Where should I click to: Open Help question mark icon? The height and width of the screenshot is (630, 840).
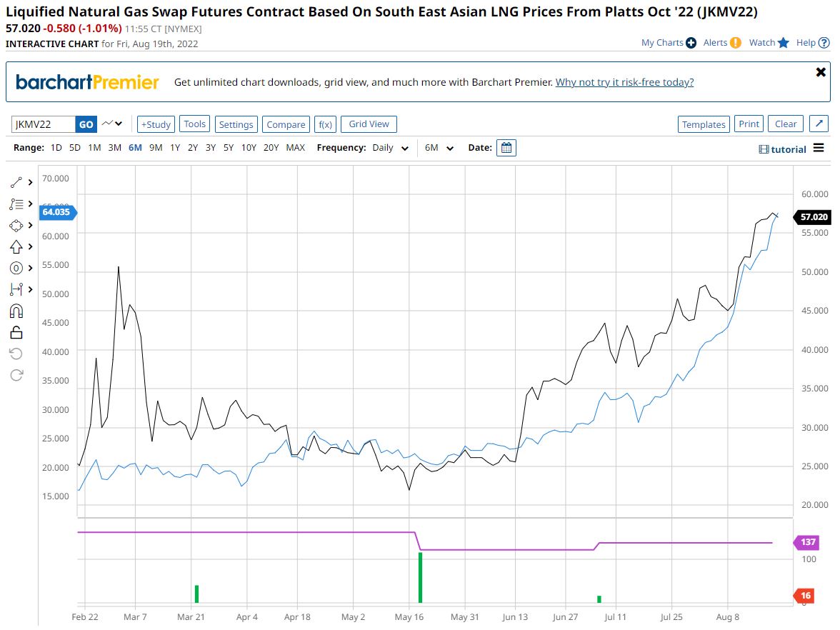pyautogui.click(x=823, y=43)
